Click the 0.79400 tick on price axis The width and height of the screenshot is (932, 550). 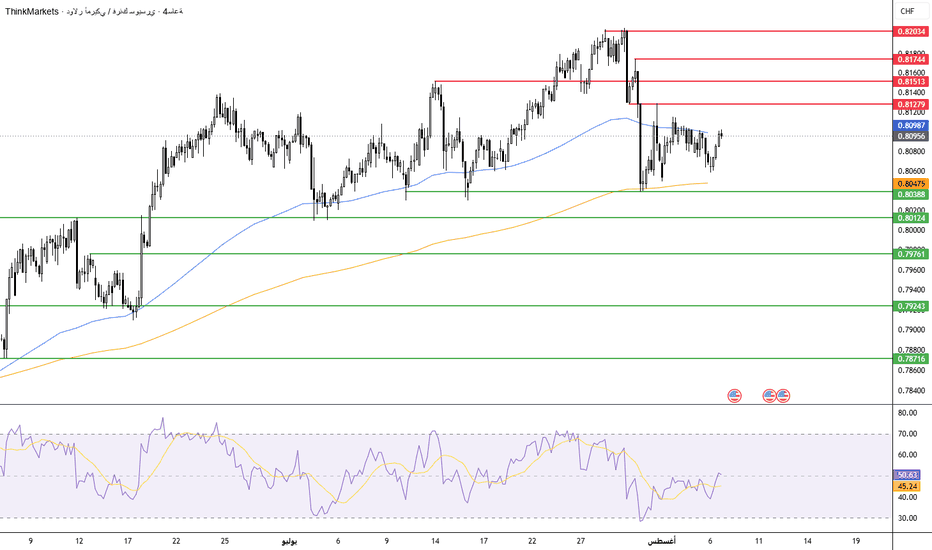tap(911, 290)
